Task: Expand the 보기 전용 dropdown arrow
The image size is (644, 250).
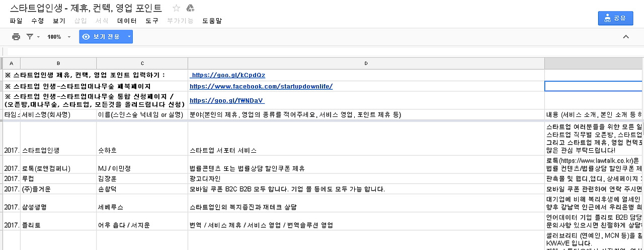Action: [x=129, y=37]
